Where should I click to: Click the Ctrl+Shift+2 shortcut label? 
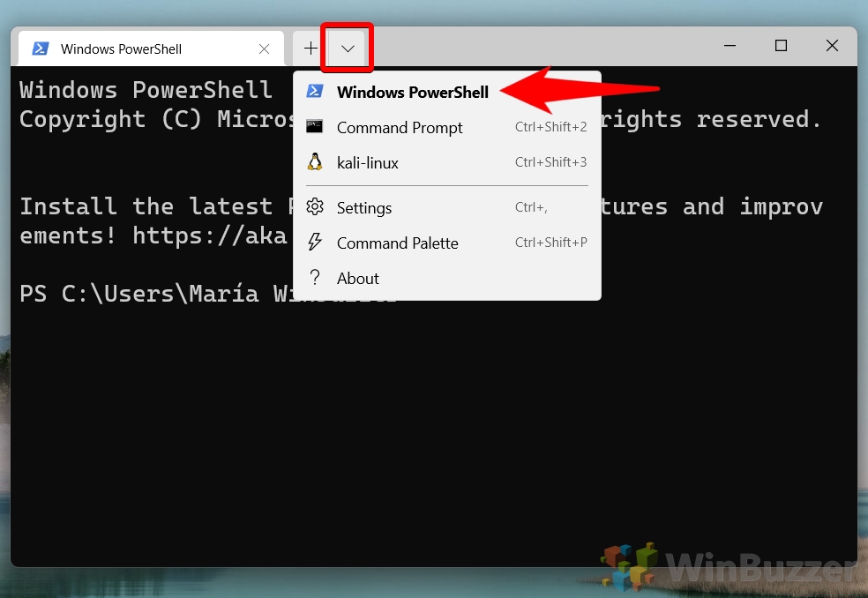[x=550, y=127]
